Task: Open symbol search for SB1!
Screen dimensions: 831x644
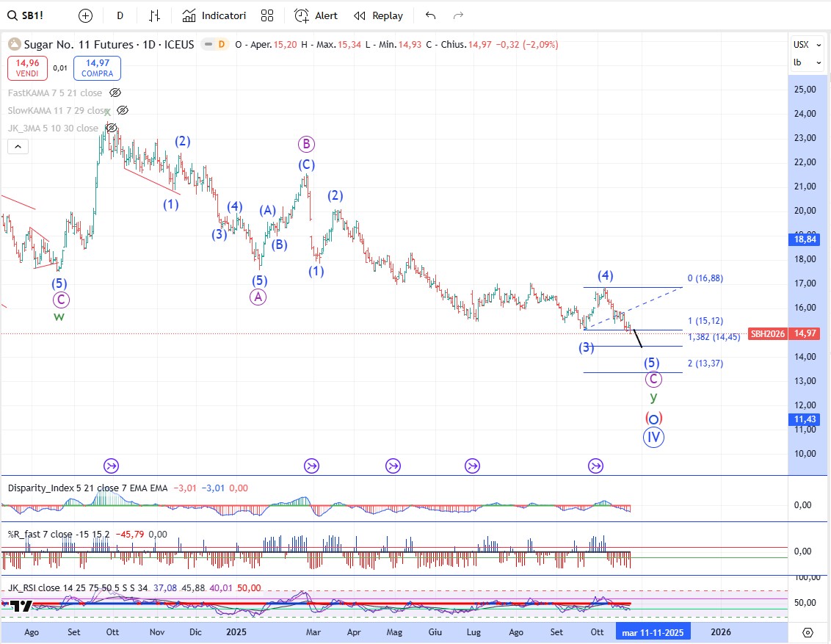Action: coord(30,15)
